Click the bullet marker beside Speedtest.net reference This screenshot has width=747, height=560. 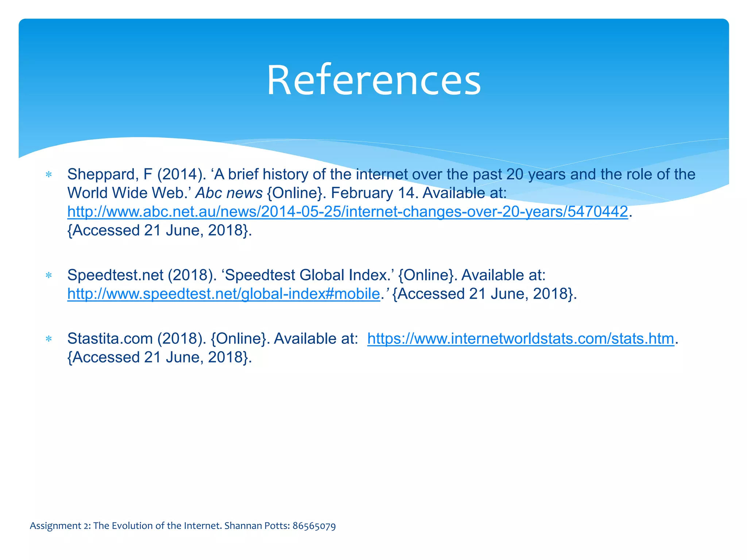click(x=49, y=276)
